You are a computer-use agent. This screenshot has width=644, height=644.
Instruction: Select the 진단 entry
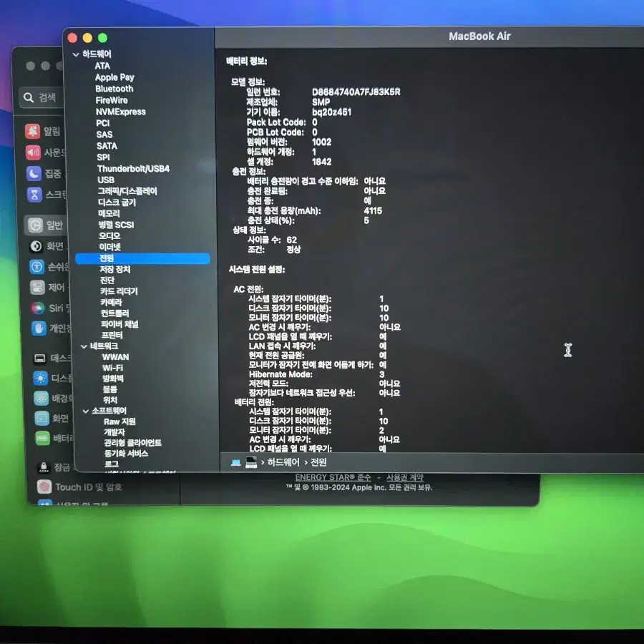point(107,280)
